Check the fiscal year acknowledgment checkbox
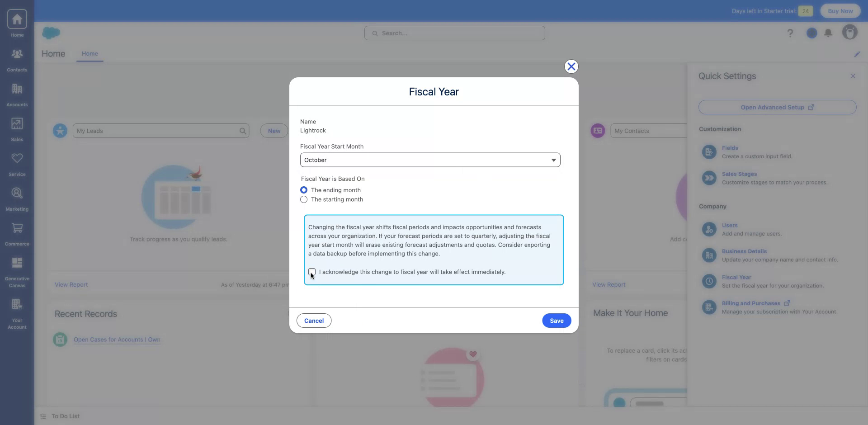The image size is (868, 425). coord(312,272)
